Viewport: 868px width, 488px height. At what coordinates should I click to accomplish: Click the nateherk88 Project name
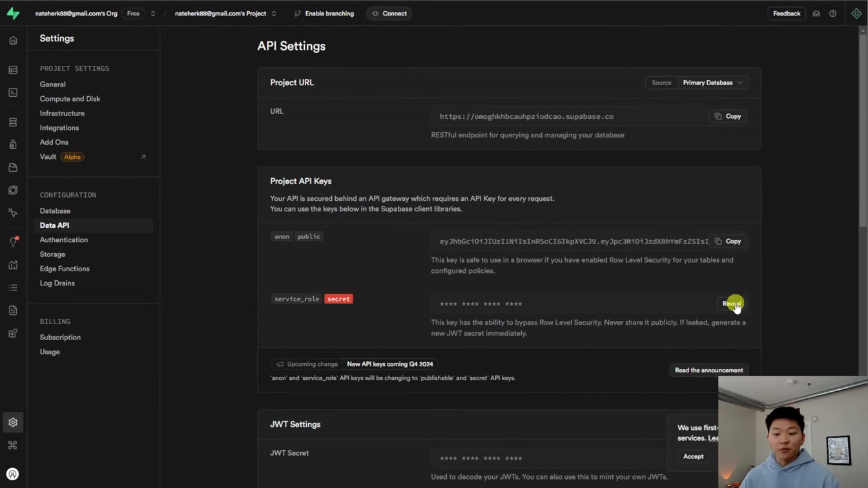[220, 14]
